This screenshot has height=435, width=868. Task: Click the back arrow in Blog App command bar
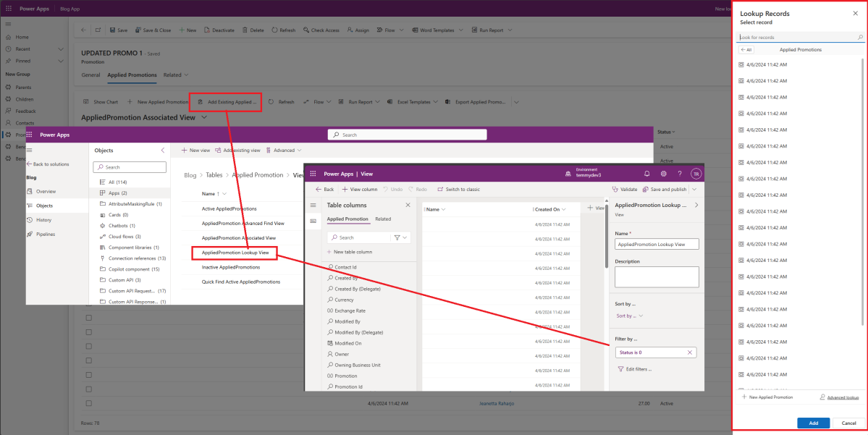[83, 30]
